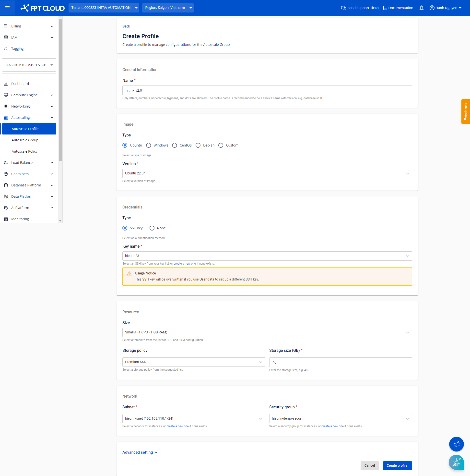
Task: Open the Autoscale Policy menu item
Action: click(x=24, y=151)
